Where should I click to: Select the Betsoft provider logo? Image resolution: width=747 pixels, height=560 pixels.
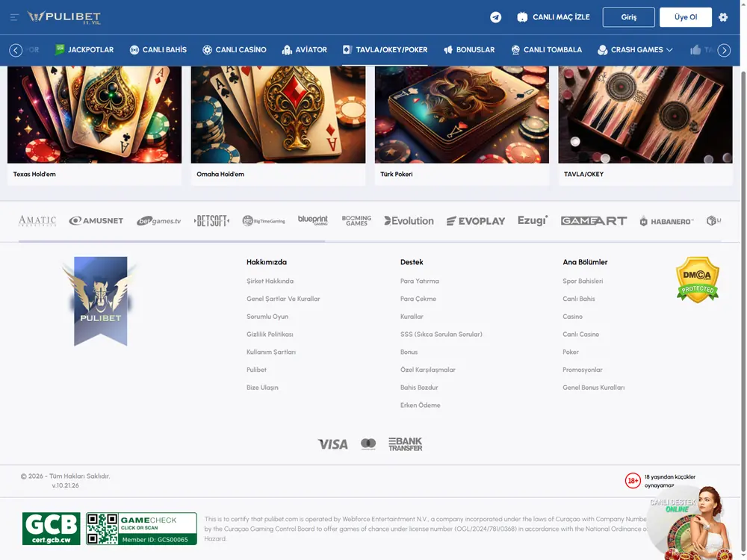[x=211, y=221]
